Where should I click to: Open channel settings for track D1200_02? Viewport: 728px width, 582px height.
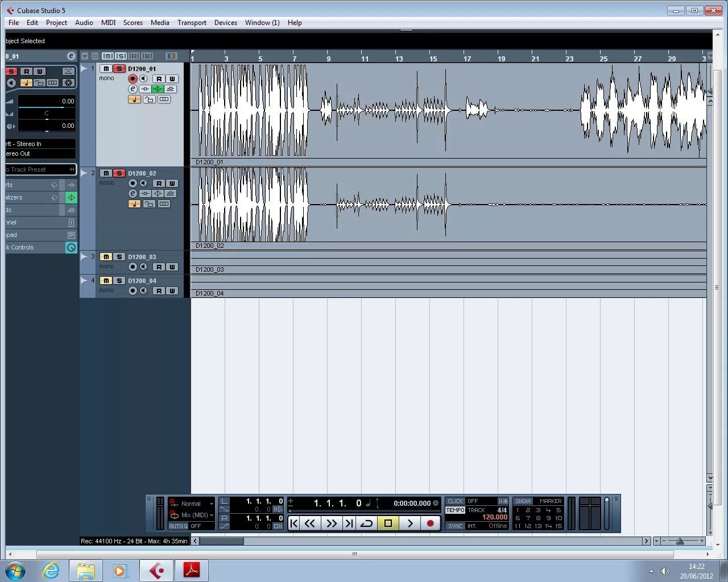[x=133, y=193]
